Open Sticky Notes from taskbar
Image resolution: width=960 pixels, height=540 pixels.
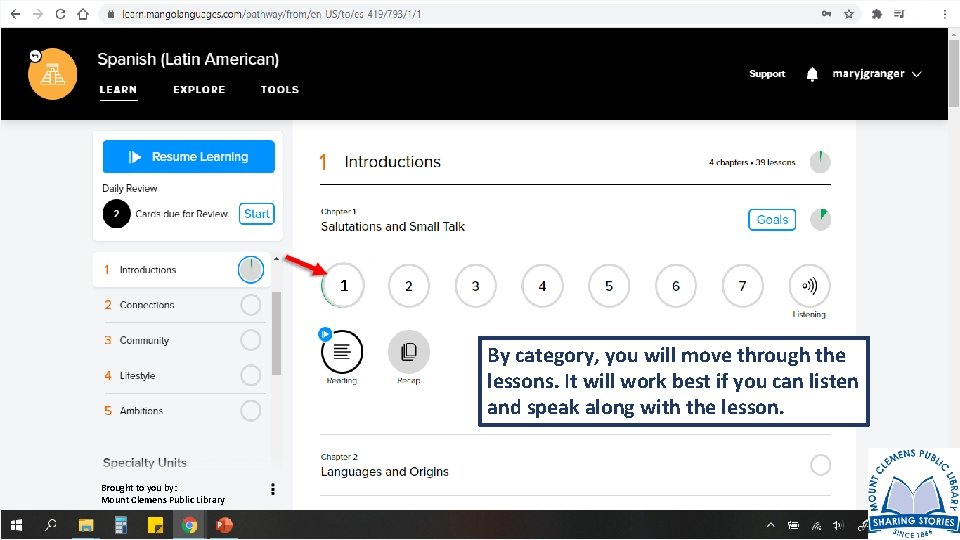[x=156, y=525]
